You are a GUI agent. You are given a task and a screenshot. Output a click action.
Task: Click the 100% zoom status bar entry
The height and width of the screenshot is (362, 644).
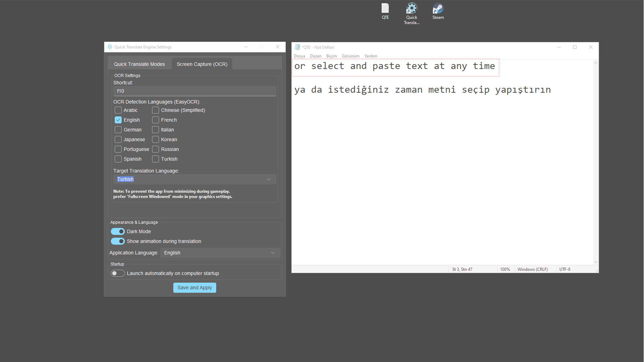[505, 269]
